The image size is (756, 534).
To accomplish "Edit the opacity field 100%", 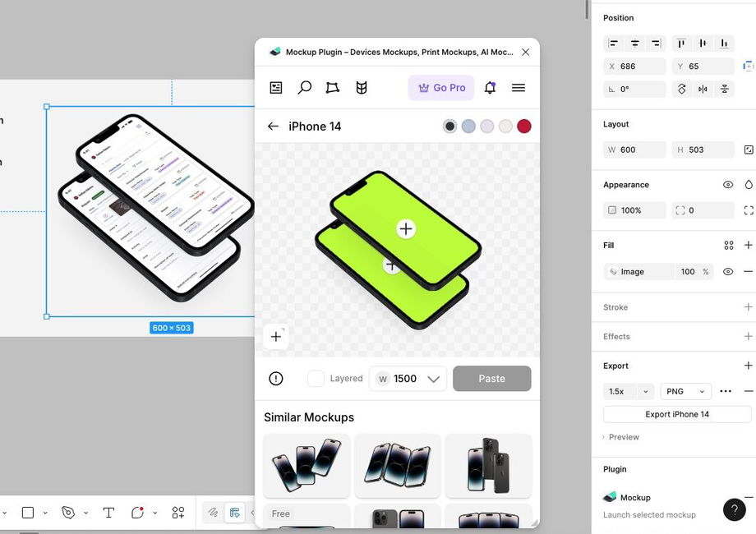I will click(x=634, y=210).
